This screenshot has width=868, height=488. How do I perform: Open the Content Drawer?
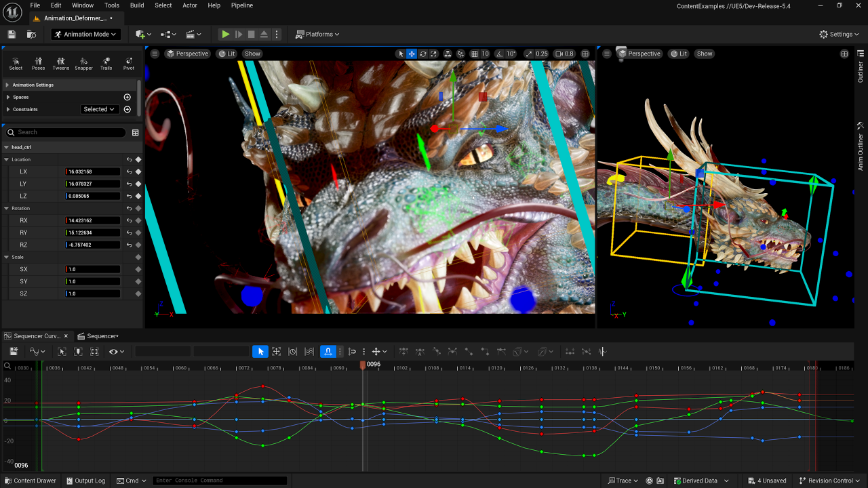pos(31,481)
